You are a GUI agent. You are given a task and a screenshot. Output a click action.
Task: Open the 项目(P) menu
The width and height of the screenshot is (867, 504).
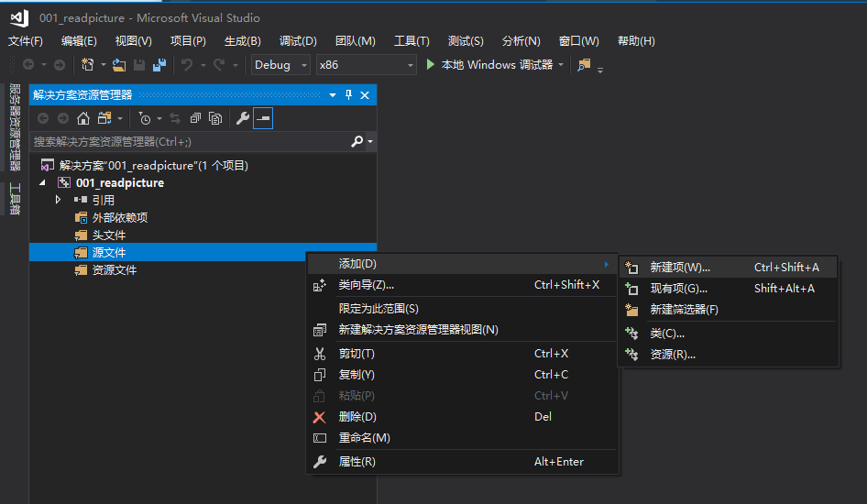188,41
